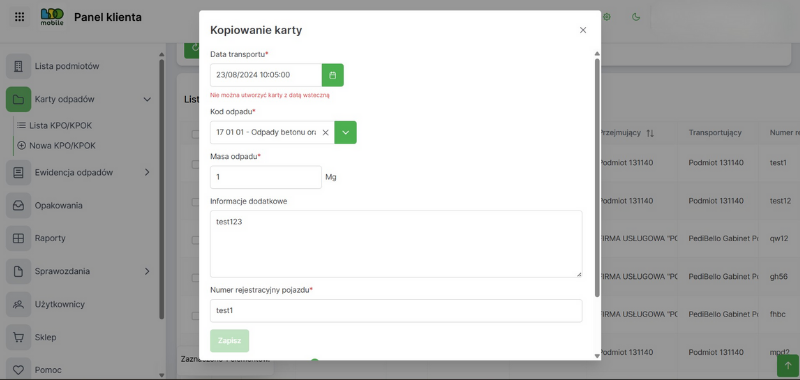
Task: Click the sort icon next to Przejmujący
Action: coord(650,133)
